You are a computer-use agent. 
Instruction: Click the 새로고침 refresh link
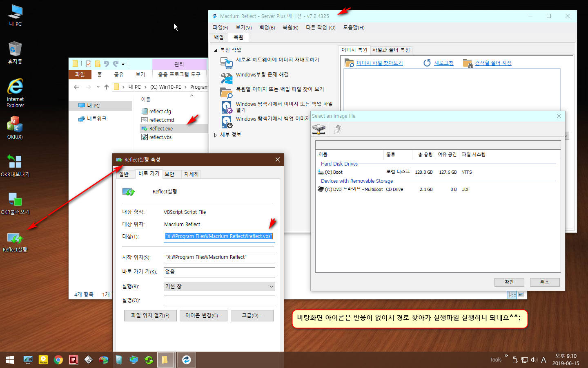click(443, 63)
